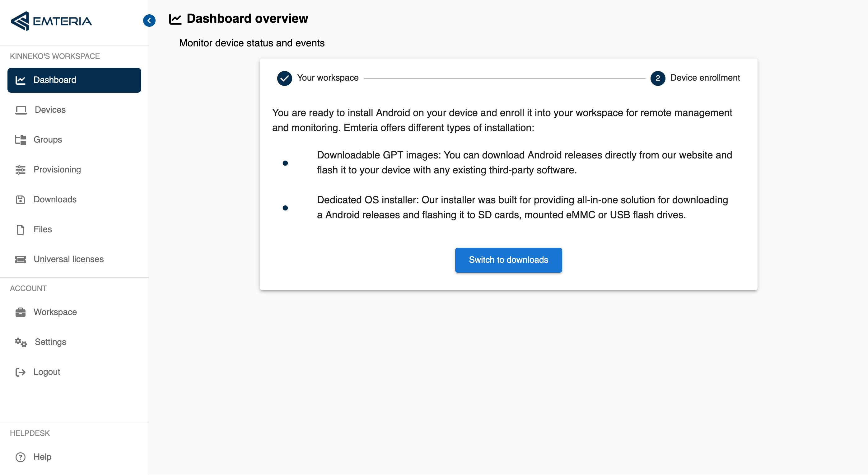Open the Devices laptop icon
The height and width of the screenshot is (475, 868).
(21, 110)
